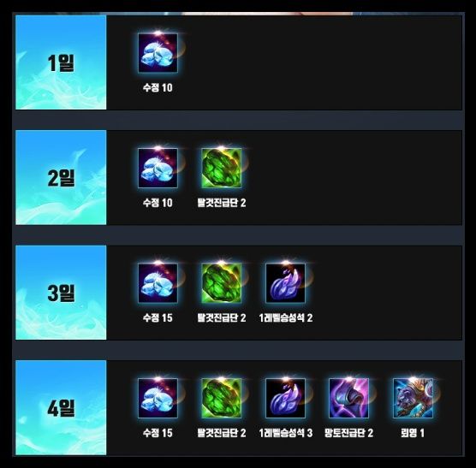
Task: Click the 4일 day tile
Action: click(x=61, y=407)
